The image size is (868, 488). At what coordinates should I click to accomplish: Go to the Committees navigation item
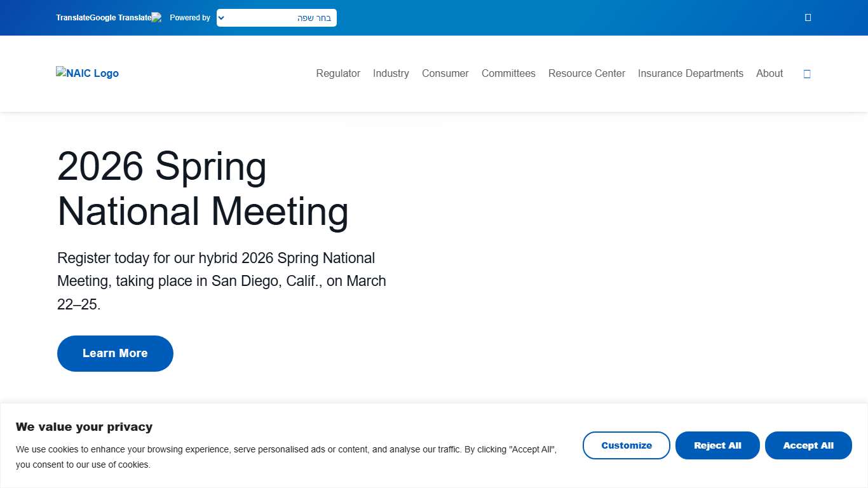[x=508, y=74]
